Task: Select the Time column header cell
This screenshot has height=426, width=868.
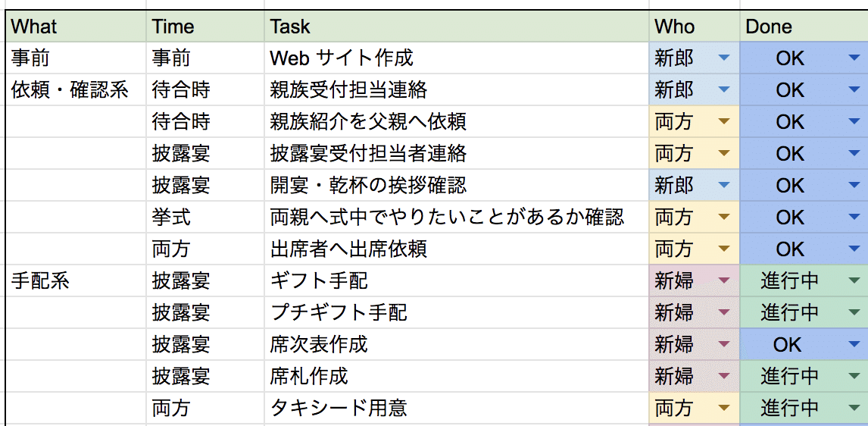Action: tap(205, 27)
